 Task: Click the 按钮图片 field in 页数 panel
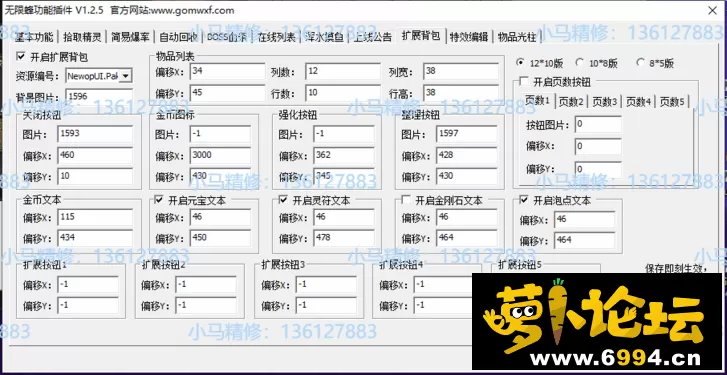click(x=598, y=125)
